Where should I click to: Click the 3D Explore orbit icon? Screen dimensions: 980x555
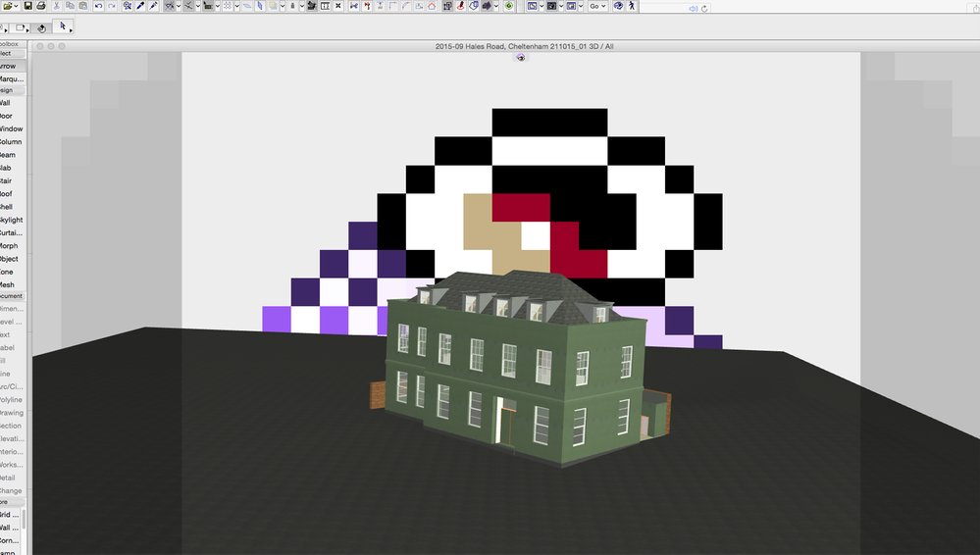coord(618,6)
